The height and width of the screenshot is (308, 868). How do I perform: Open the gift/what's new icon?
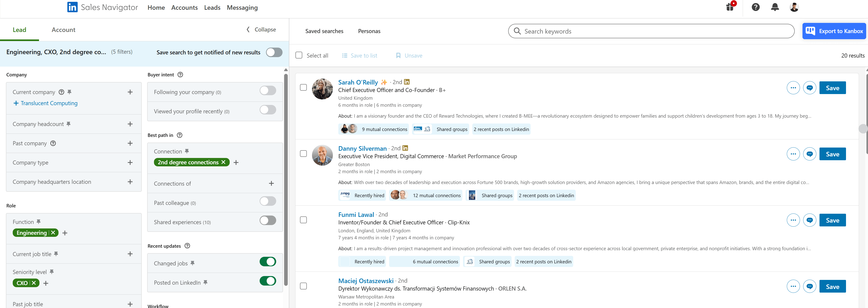coord(730,7)
